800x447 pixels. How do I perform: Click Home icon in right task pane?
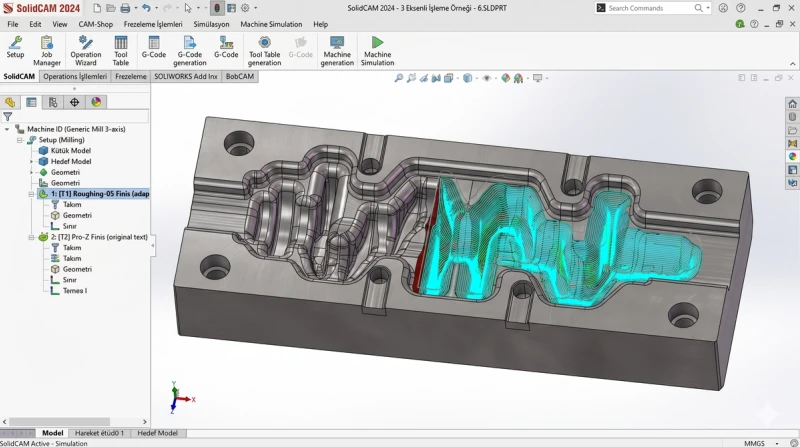coord(792,104)
